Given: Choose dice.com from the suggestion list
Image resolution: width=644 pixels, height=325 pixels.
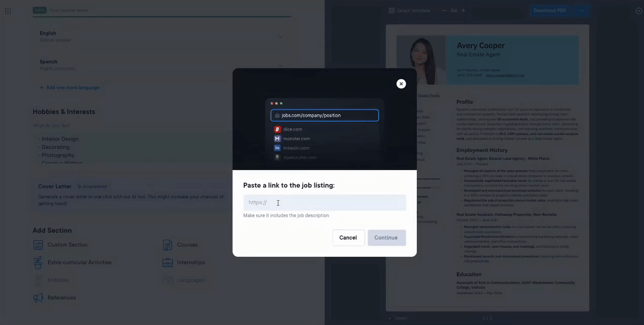Looking at the screenshot, I should tap(292, 129).
